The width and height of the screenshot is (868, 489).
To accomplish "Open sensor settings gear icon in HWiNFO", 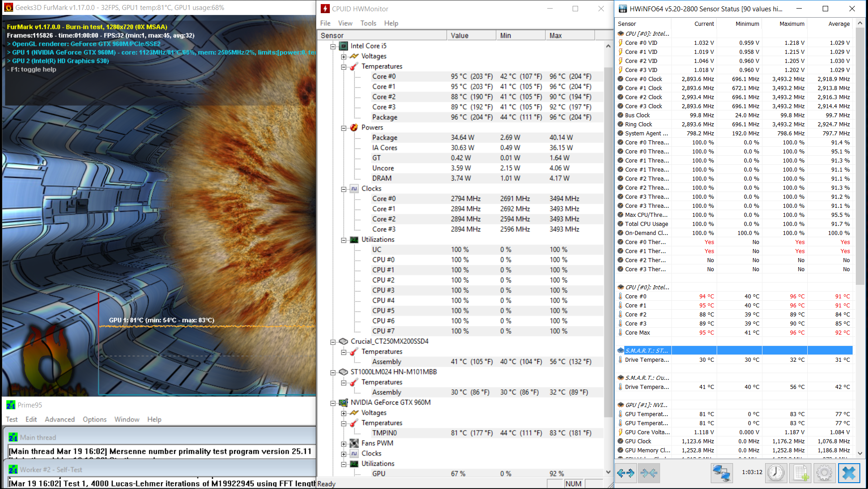I will 824,473.
